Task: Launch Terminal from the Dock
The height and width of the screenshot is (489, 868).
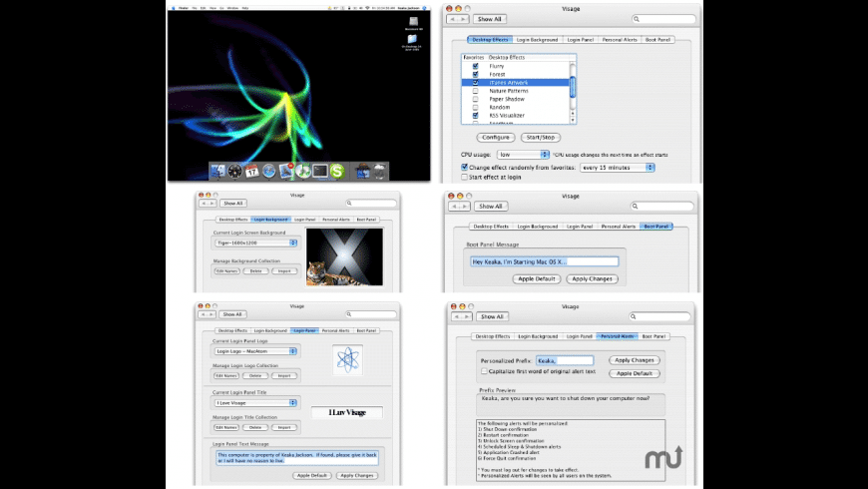Action: pyautogui.click(x=320, y=171)
